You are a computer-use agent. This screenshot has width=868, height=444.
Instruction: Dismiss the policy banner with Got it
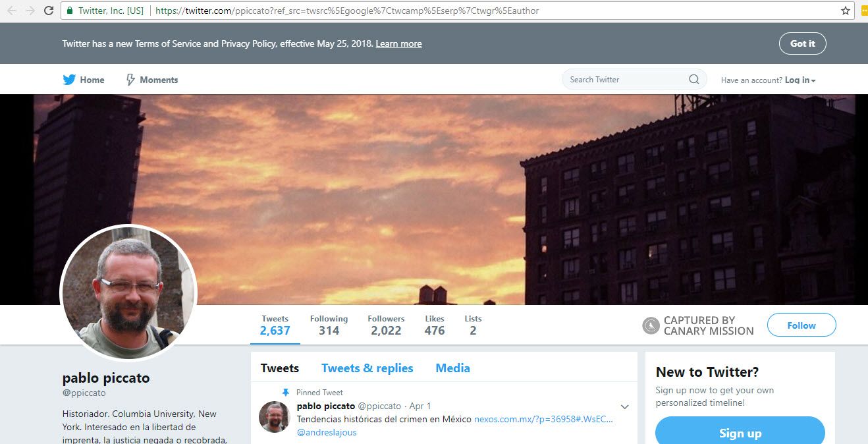(802, 43)
